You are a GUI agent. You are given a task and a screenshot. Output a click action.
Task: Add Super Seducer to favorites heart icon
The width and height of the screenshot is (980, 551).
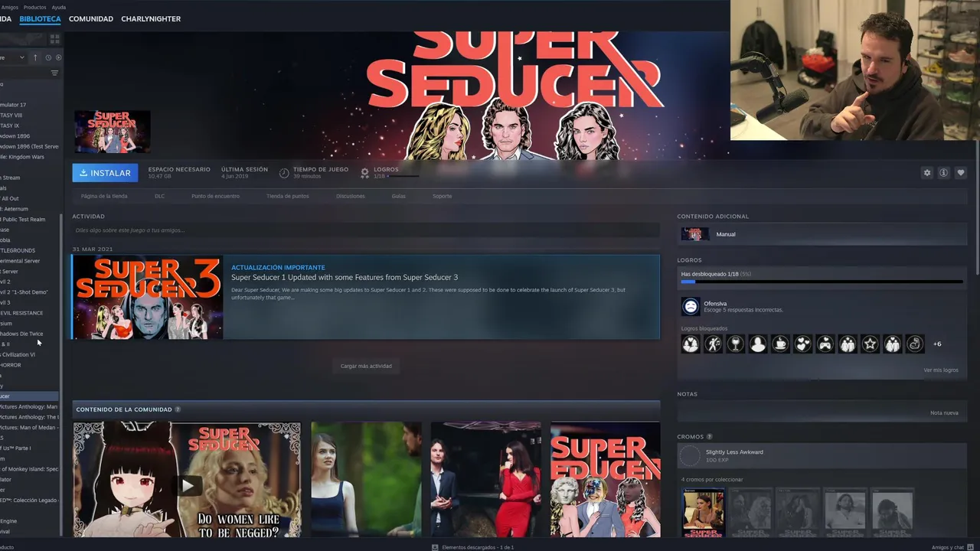pos(961,173)
